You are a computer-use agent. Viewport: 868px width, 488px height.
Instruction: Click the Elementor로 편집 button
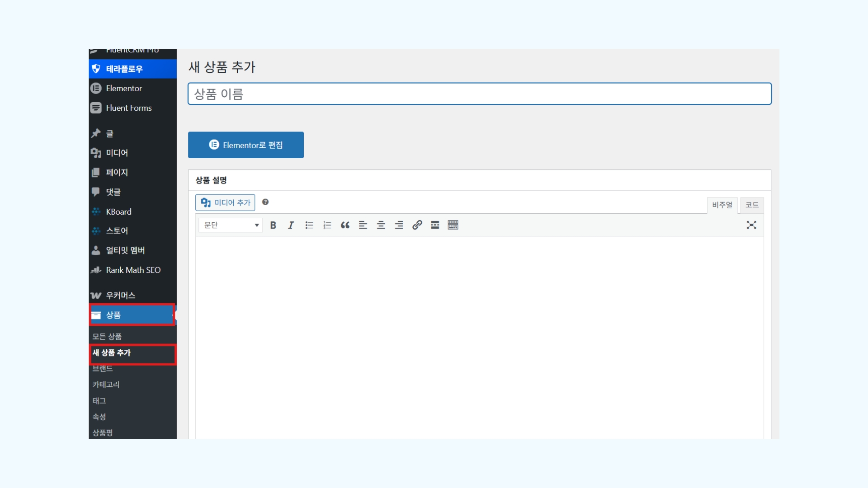point(246,145)
